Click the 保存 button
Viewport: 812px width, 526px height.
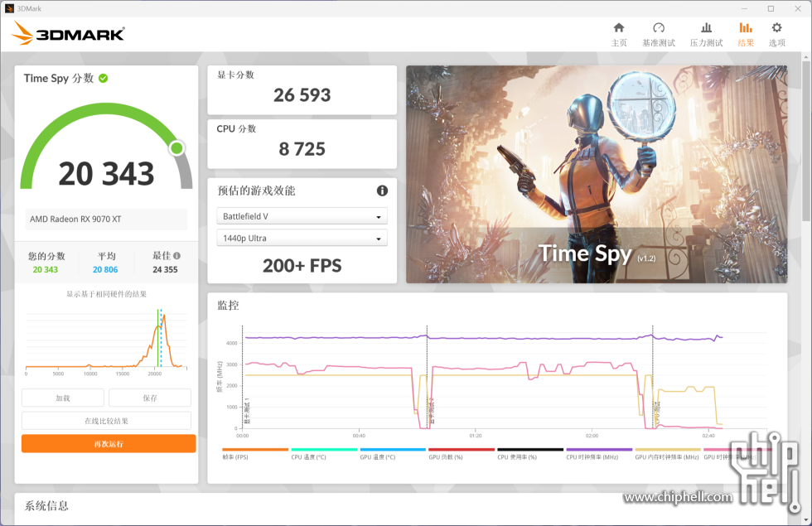pyautogui.click(x=149, y=398)
